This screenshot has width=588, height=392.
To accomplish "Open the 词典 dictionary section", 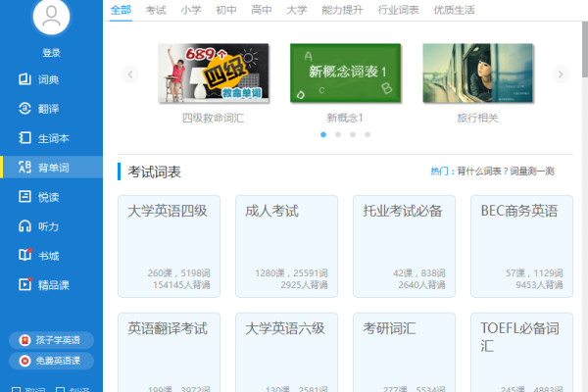I will (51, 79).
